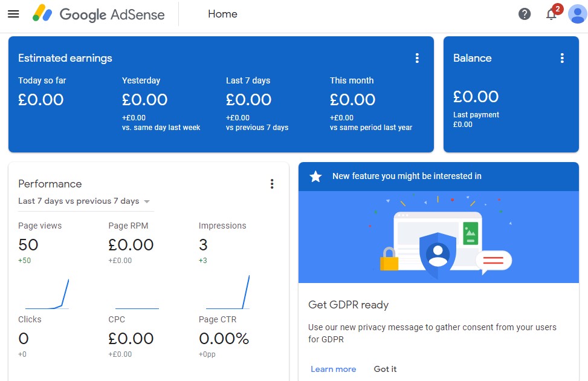Image resolution: width=588 pixels, height=381 pixels.
Task: Click the Learn more link
Action: pos(334,369)
